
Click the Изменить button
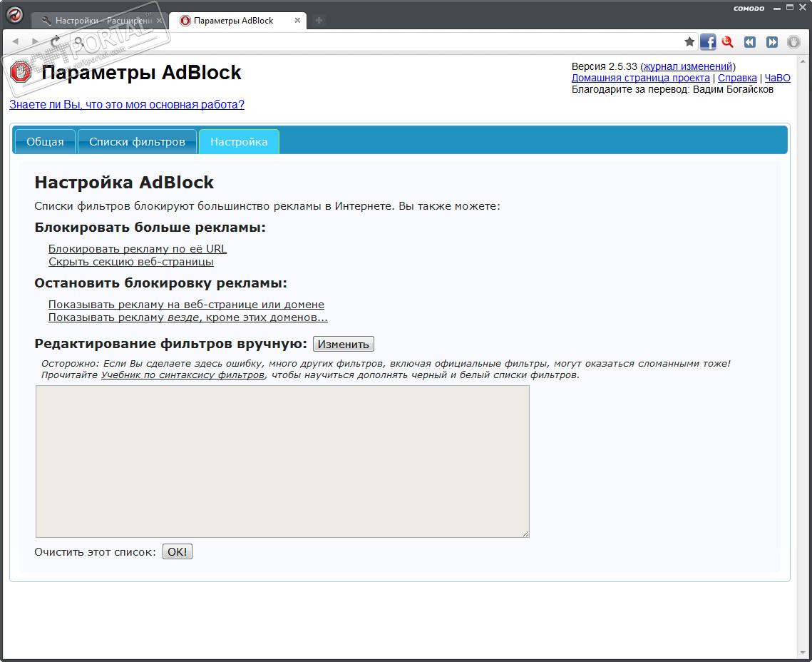click(x=344, y=344)
